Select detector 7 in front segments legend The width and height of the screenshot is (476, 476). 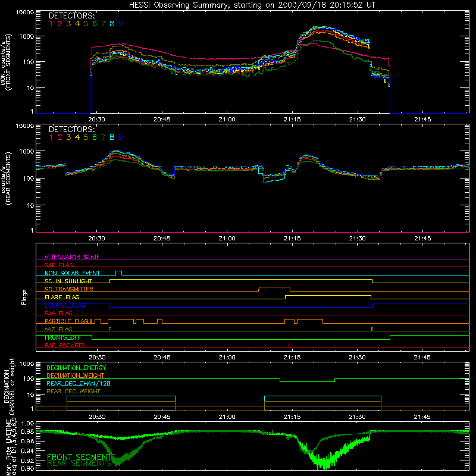point(103,24)
